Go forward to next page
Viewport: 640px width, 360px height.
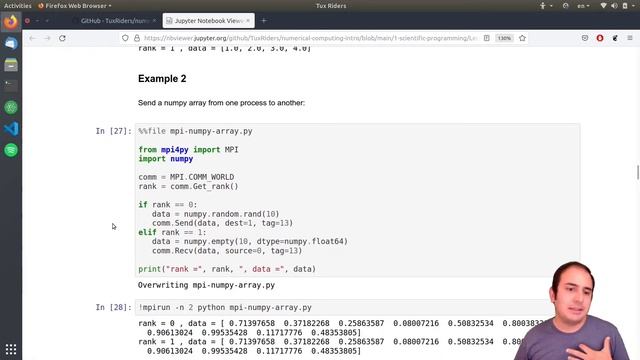(47, 38)
